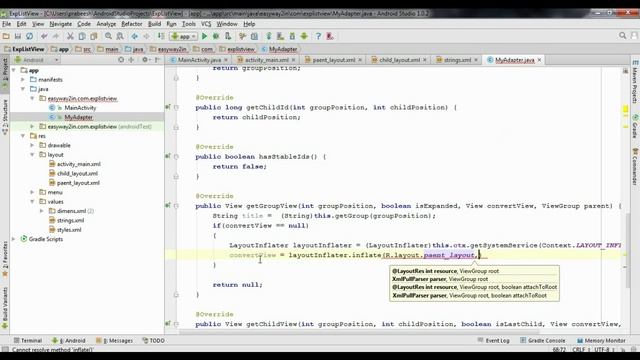Open the VCS menu
The height and width of the screenshot is (360, 640).
pyautogui.click(x=206, y=24)
